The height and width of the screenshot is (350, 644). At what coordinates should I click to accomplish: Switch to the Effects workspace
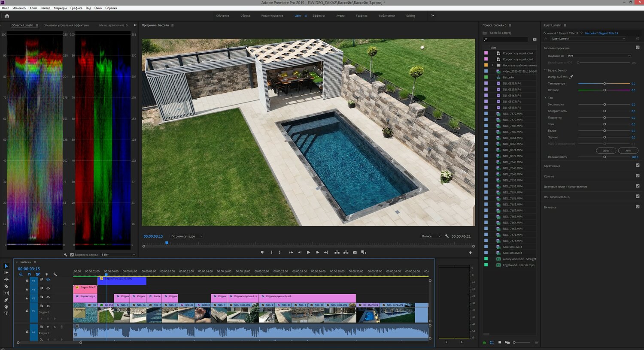(319, 15)
